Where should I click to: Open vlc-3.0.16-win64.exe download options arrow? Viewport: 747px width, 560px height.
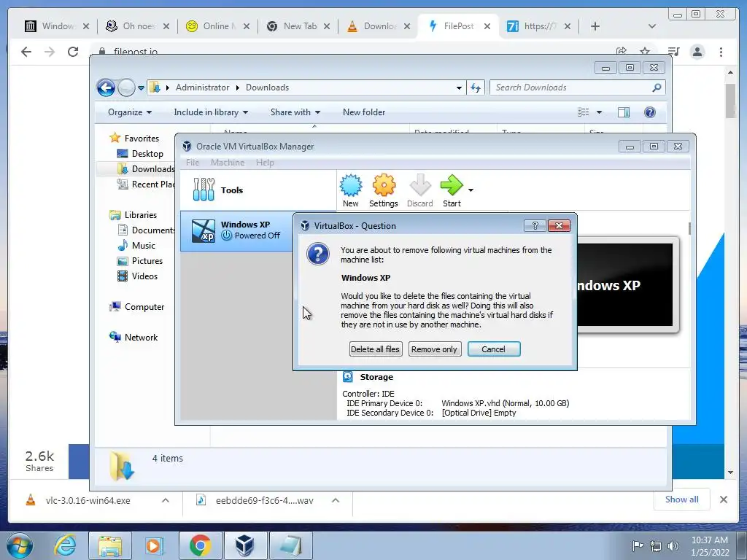point(166,500)
